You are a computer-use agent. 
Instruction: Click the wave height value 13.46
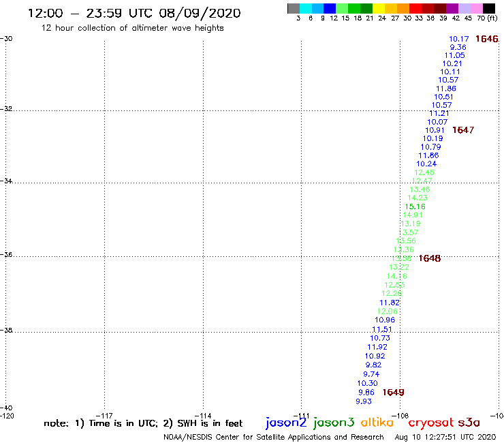tap(420, 189)
